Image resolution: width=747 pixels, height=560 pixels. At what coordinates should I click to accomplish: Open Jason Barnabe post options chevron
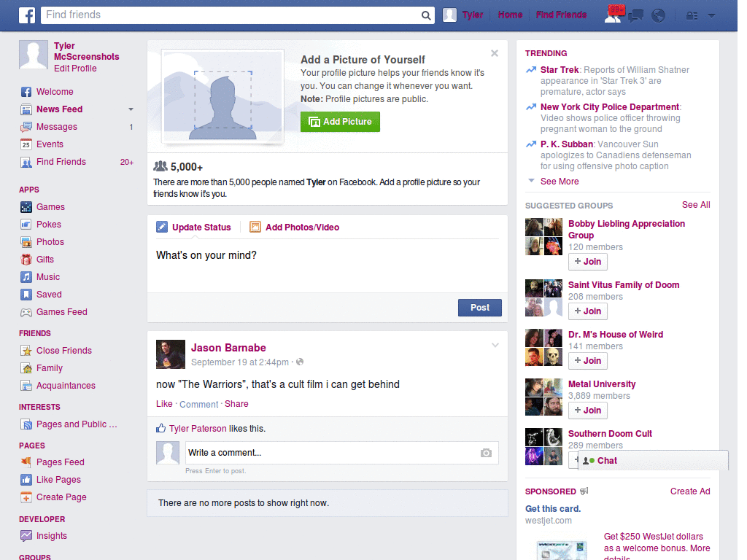point(495,345)
